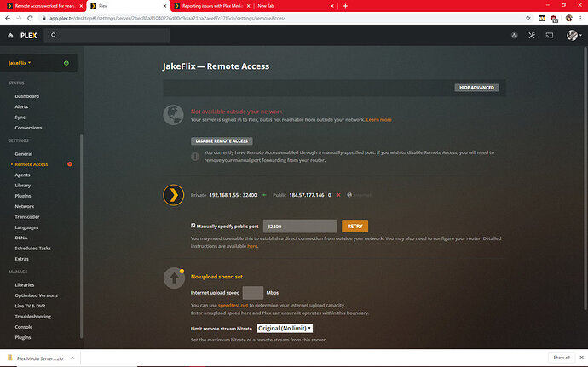
Task: Open the user avatar account menu
Action: click(x=574, y=35)
